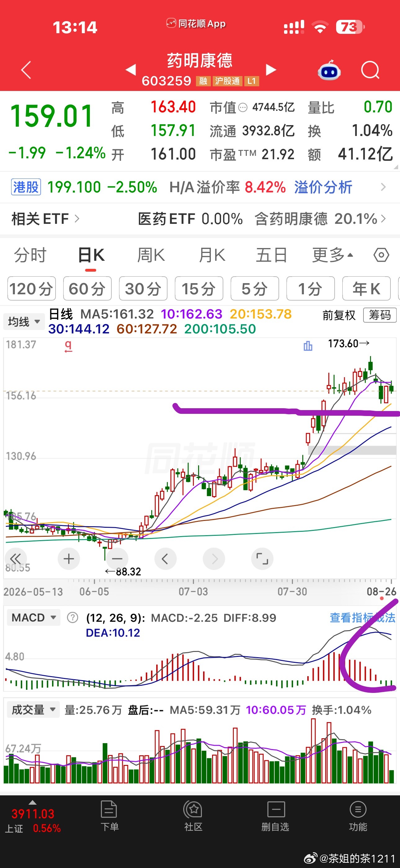Select the 30分 period
This screenshot has width=400, height=868.
(143, 288)
